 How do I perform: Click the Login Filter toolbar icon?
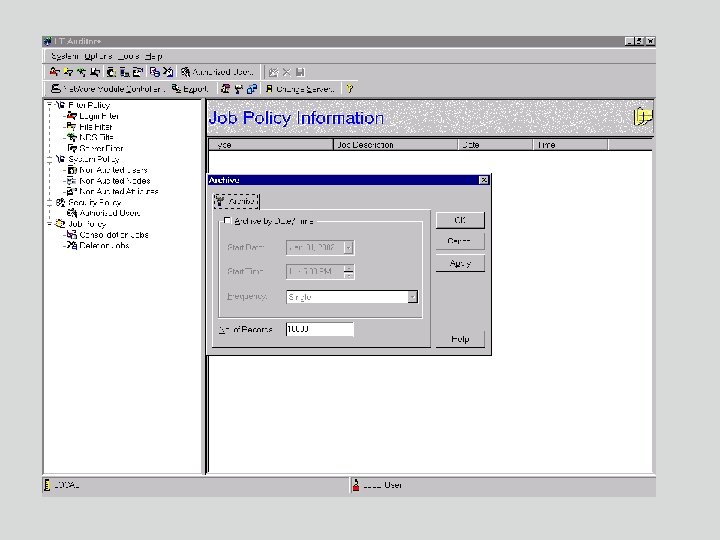click(x=55, y=72)
